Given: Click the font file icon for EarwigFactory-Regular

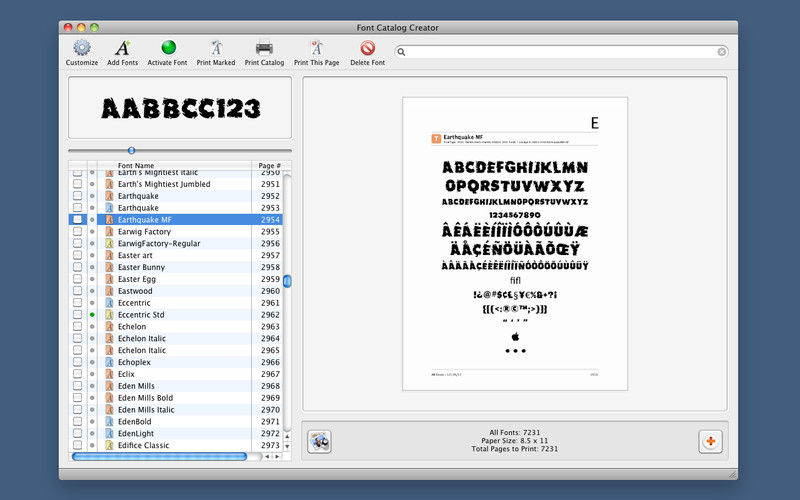Looking at the screenshot, I should click(x=109, y=243).
